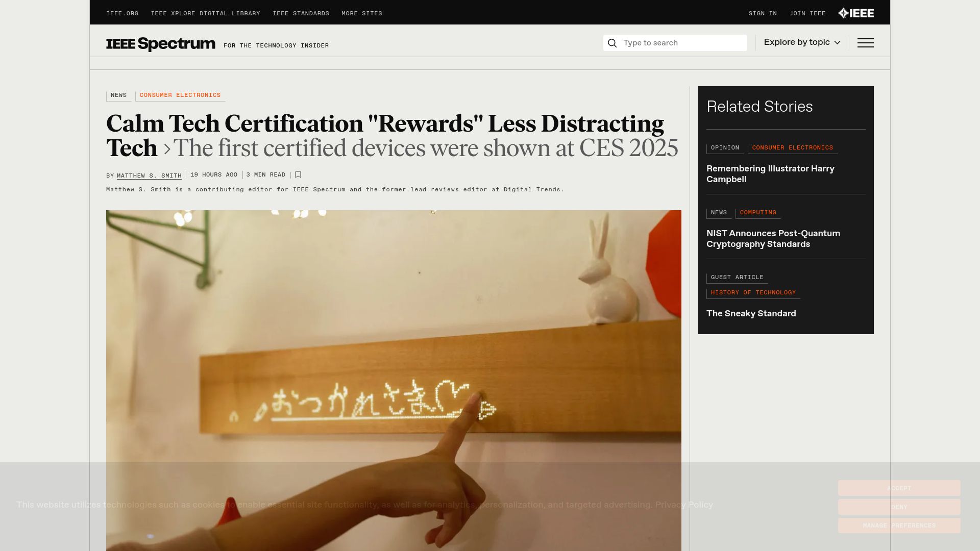Click the article's wooden display hero image
The width and height of the screenshot is (980, 551).
(x=394, y=381)
